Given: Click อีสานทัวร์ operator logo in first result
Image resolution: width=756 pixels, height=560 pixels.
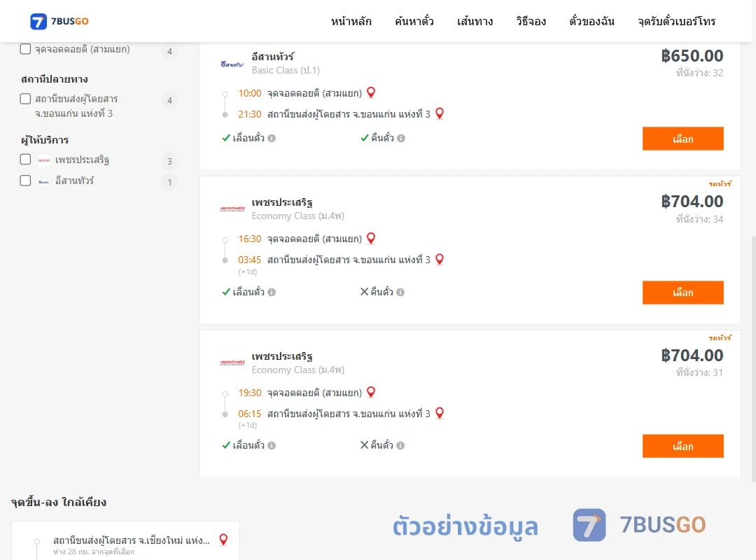Looking at the screenshot, I should [232, 64].
